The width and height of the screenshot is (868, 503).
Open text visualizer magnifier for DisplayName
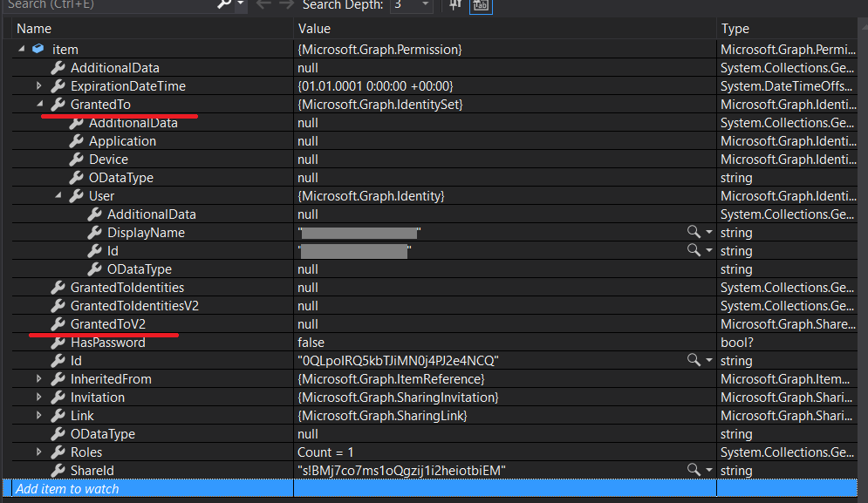tap(693, 231)
